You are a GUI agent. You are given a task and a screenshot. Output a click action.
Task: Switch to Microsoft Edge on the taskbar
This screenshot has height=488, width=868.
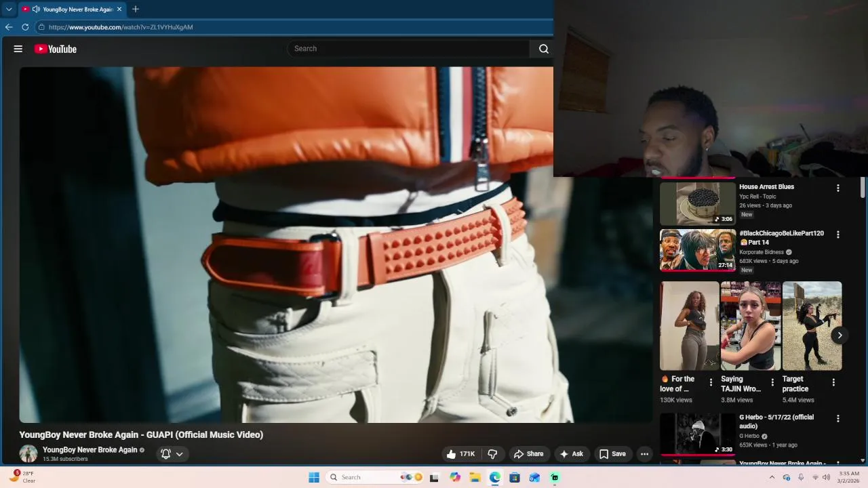[x=495, y=477]
